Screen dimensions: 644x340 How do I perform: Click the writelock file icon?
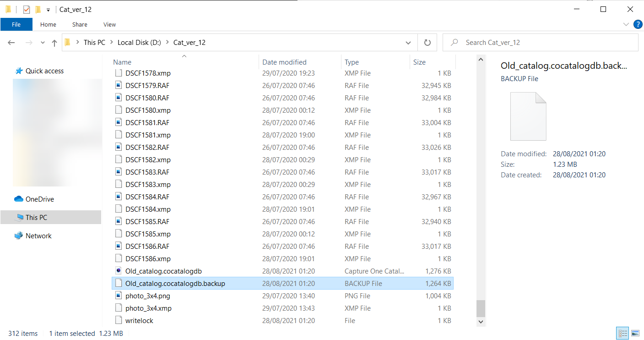click(119, 320)
